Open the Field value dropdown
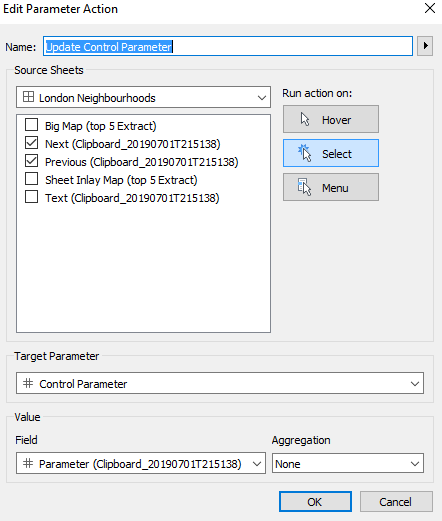 tap(141, 463)
